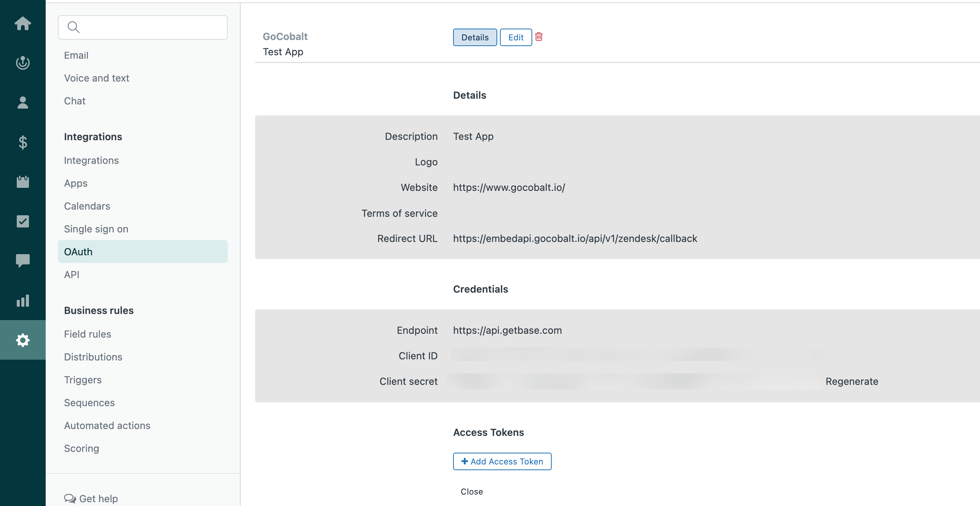Viewport: 980px width, 506px height.
Task: Open the API settings menu item
Action: coord(72,274)
